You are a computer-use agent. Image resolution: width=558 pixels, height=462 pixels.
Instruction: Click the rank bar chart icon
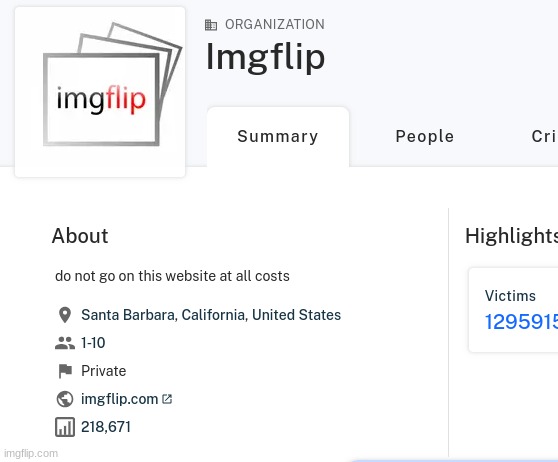click(x=65, y=427)
